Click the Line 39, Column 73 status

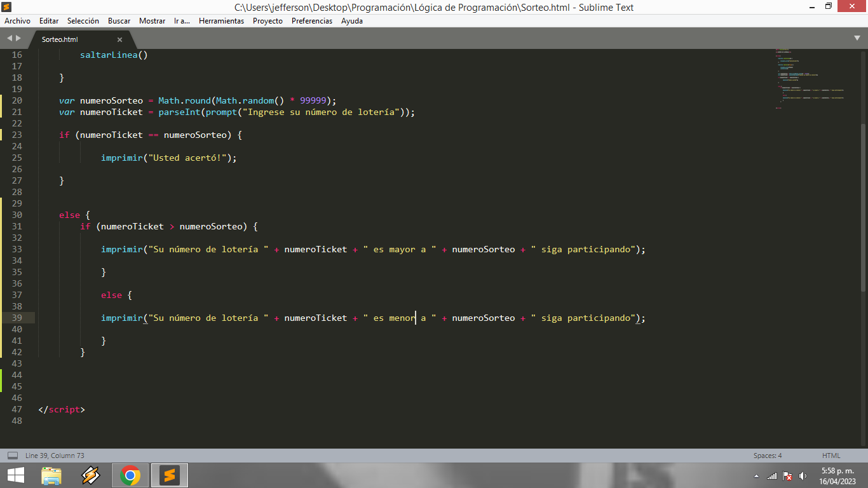click(55, 456)
